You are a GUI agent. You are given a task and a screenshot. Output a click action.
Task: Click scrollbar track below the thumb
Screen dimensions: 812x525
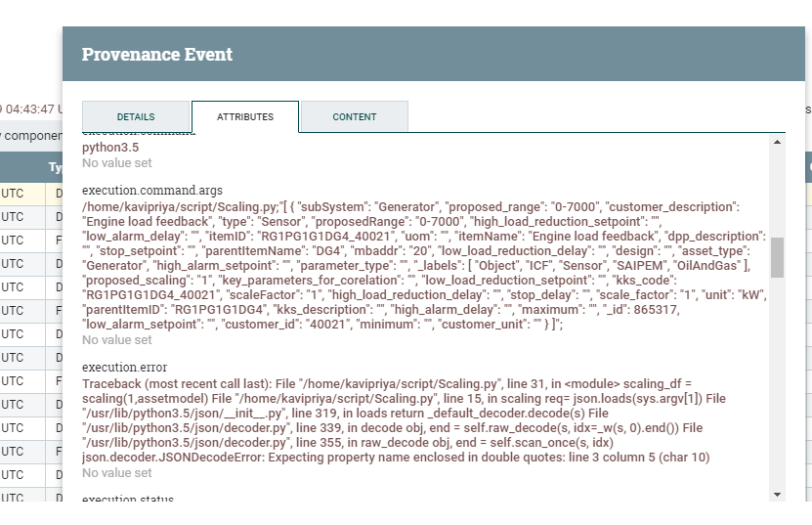(x=777, y=391)
